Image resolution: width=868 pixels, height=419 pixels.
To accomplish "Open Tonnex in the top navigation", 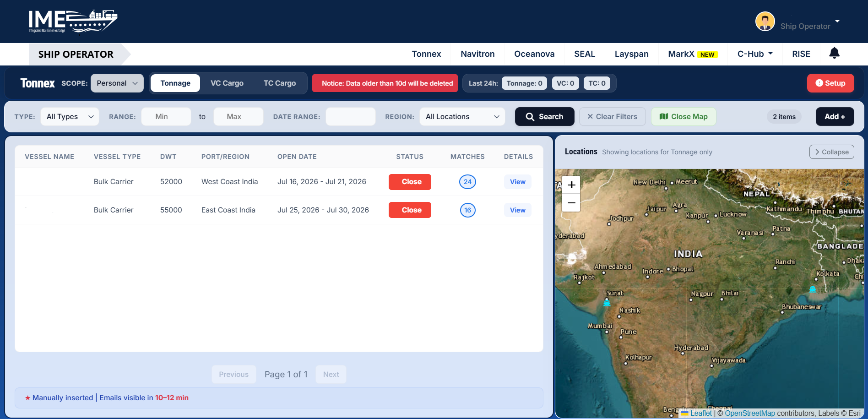I will click(x=426, y=54).
